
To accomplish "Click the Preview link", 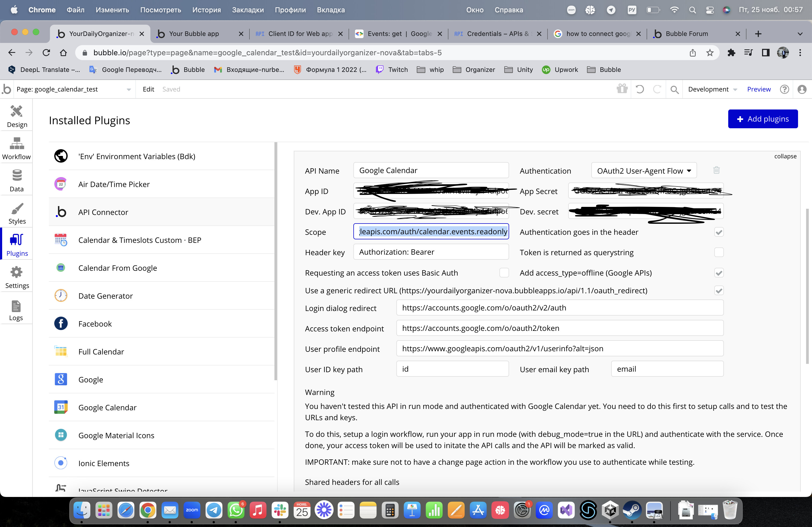I will click(759, 89).
